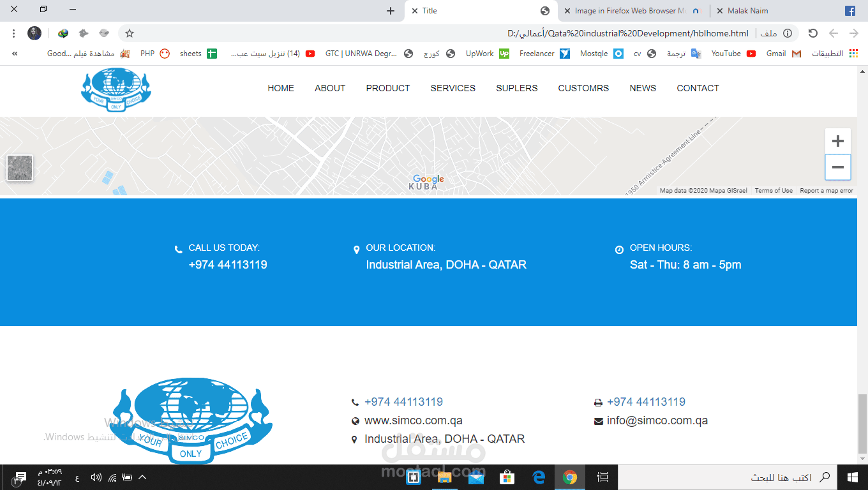This screenshot has height=490, width=868.
Task: Open the PRODUCT nav item
Action: pos(388,88)
